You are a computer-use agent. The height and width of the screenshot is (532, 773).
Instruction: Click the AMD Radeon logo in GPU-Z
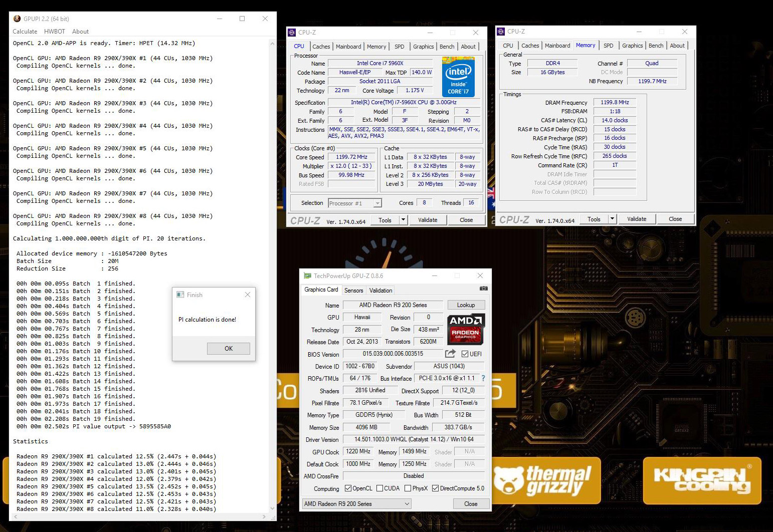(466, 329)
